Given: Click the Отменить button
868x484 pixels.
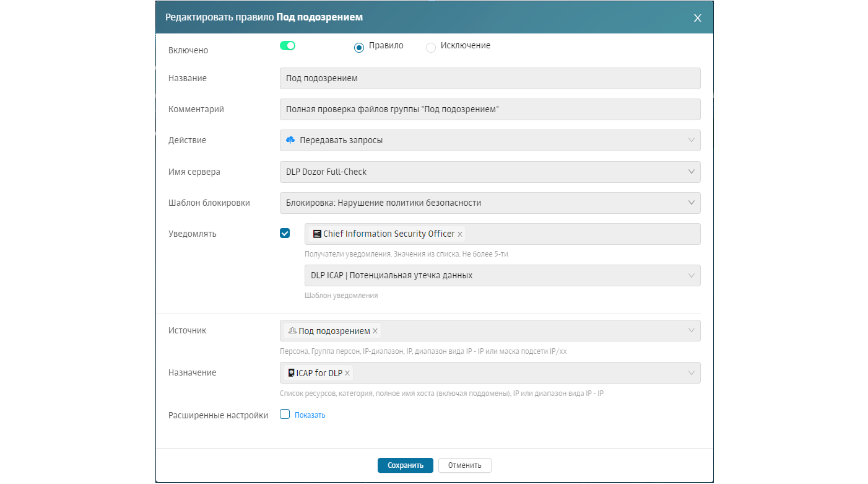Looking at the screenshot, I should [x=464, y=465].
